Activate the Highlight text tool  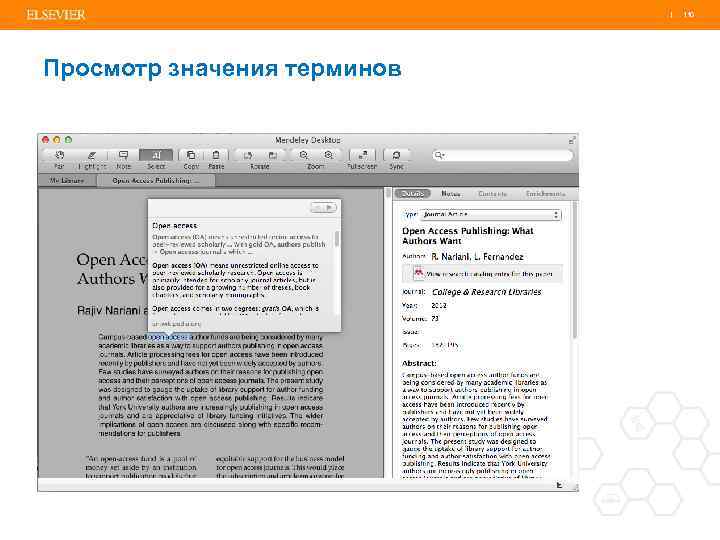click(92, 155)
